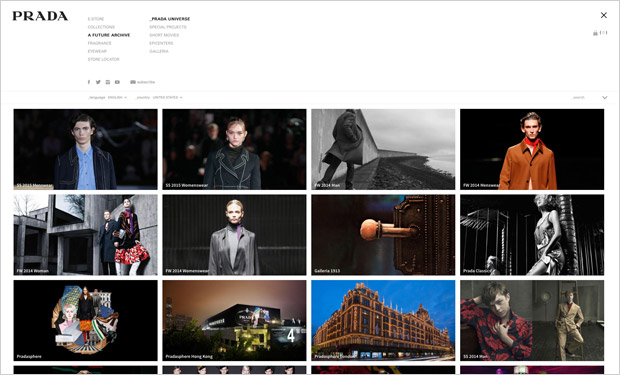The image size is (620, 375).
Task: Open GALLERIA submenu link
Action: tap(159, 51)
